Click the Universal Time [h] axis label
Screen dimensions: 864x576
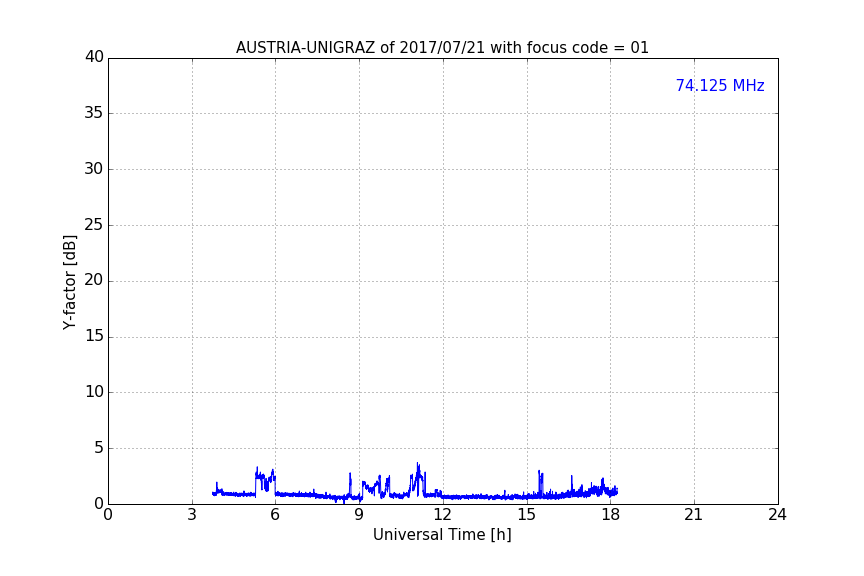tap(442, 535)
